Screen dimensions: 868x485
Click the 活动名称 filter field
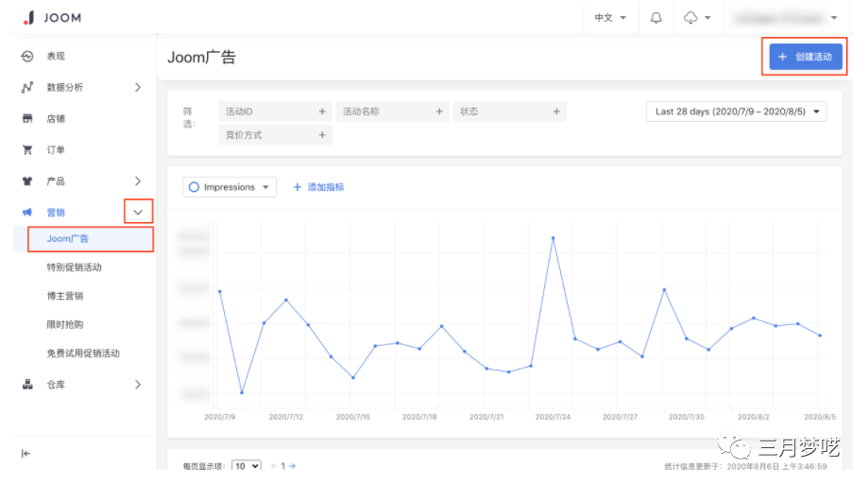(393, 112)
